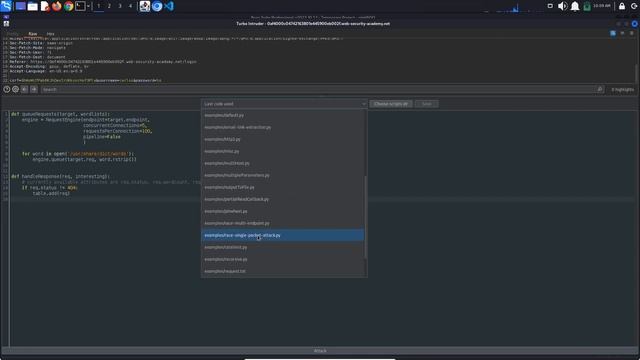Click the green power manager tray icon
The width and height of the screenshot is (640, 360).
coord(587,6)
